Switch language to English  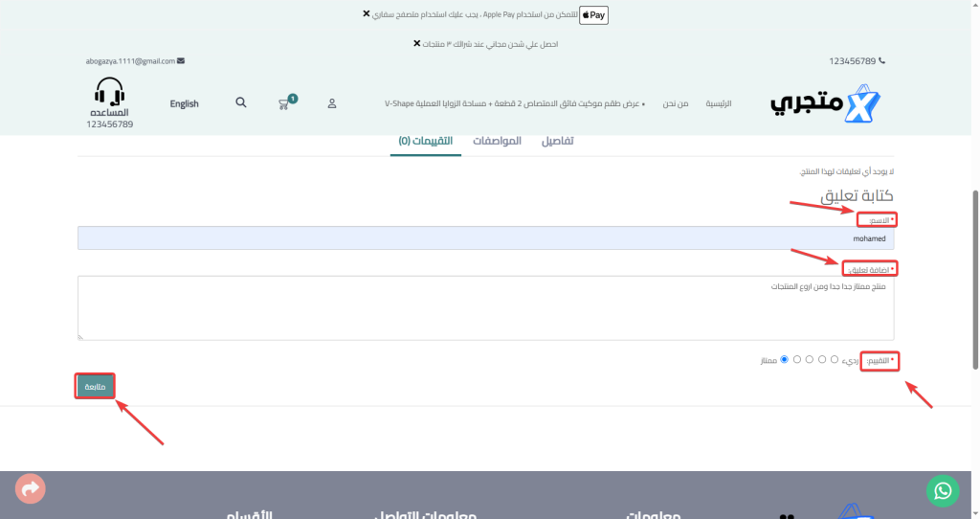click(184, 103)
